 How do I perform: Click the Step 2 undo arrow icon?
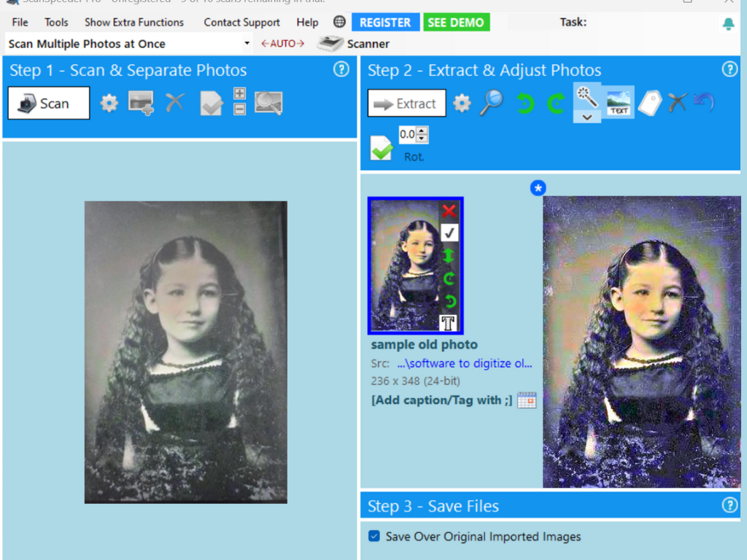pos(705,102)
